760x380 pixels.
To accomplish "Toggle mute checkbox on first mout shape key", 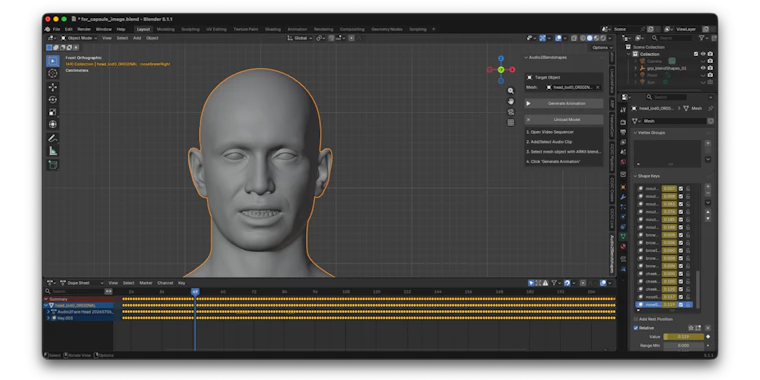I will pos(681,189).
